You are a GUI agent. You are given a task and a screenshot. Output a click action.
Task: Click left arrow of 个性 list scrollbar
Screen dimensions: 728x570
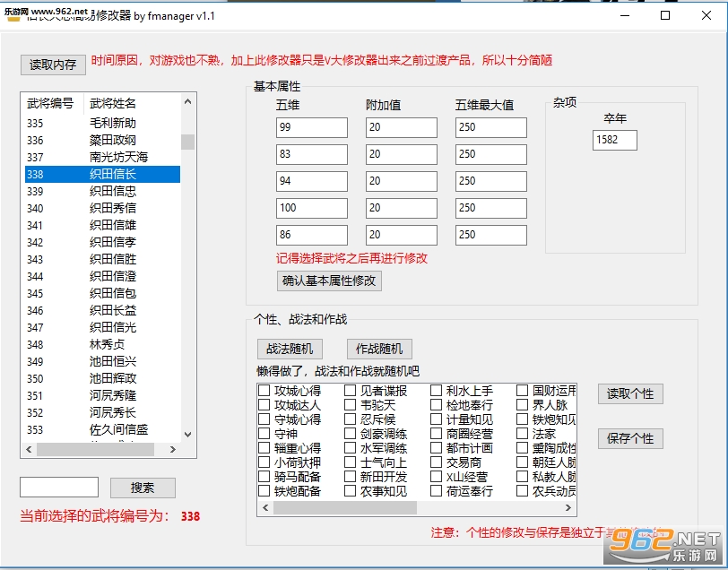tap(265, 508)
